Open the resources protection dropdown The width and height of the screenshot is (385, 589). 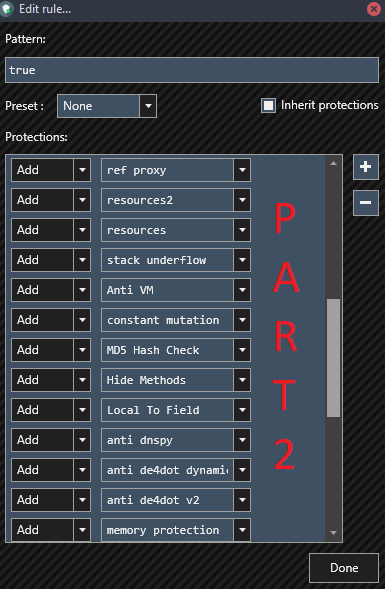click(176, 230)
